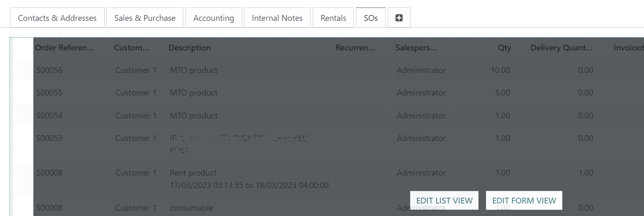Select the SOs tab

point(371,18)
